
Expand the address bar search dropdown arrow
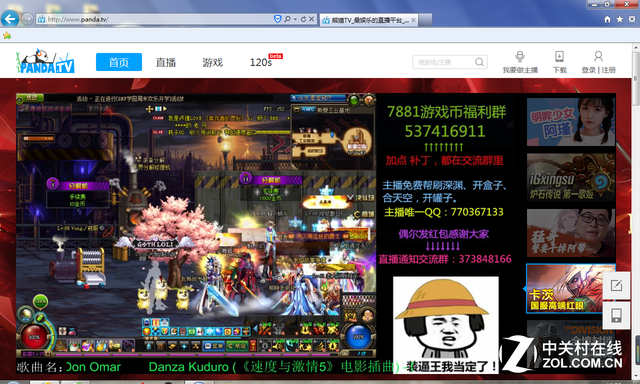pos(295,19)
